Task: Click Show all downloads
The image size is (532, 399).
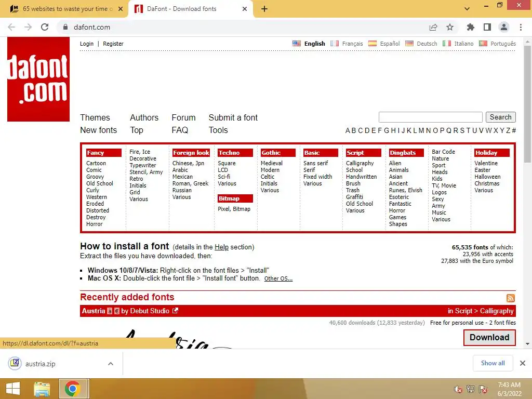Action: pyautogui.click(x=493, y=363)
